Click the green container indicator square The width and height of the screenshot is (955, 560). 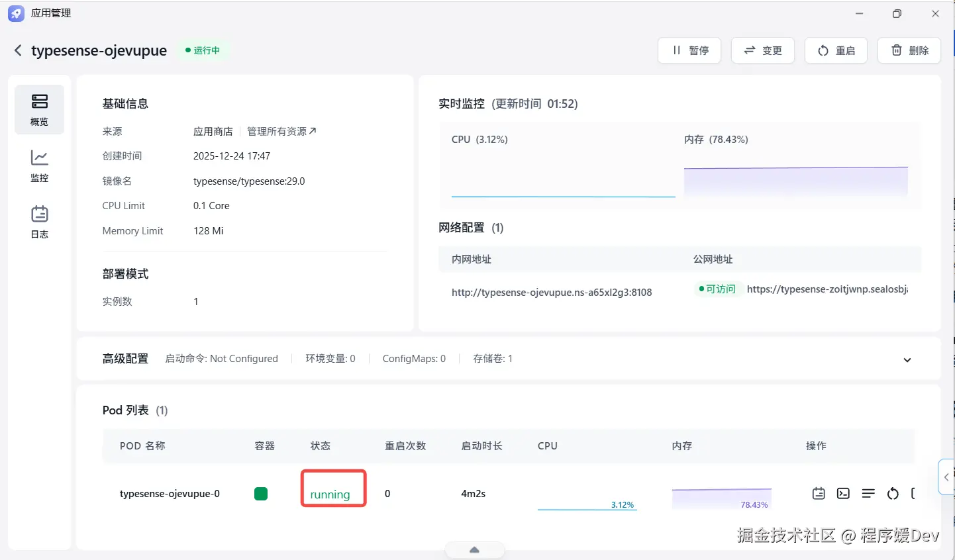click(x=261, y=493)
